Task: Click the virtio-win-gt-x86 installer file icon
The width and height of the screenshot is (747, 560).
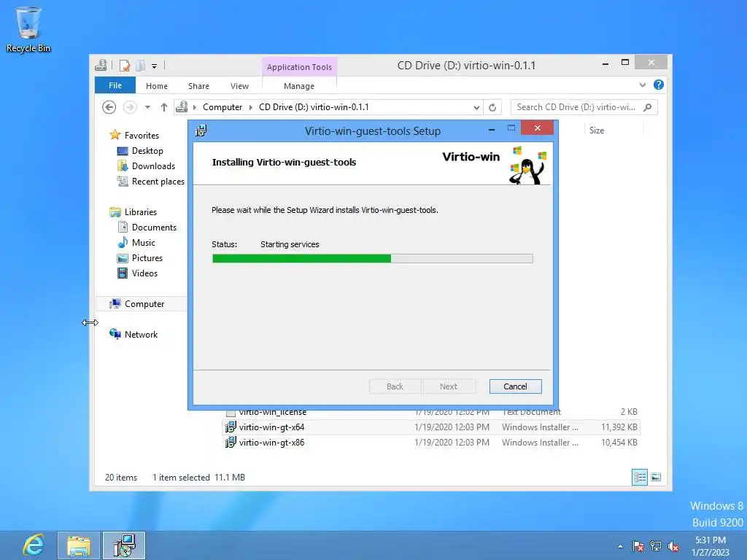Action: coord(231,443)
